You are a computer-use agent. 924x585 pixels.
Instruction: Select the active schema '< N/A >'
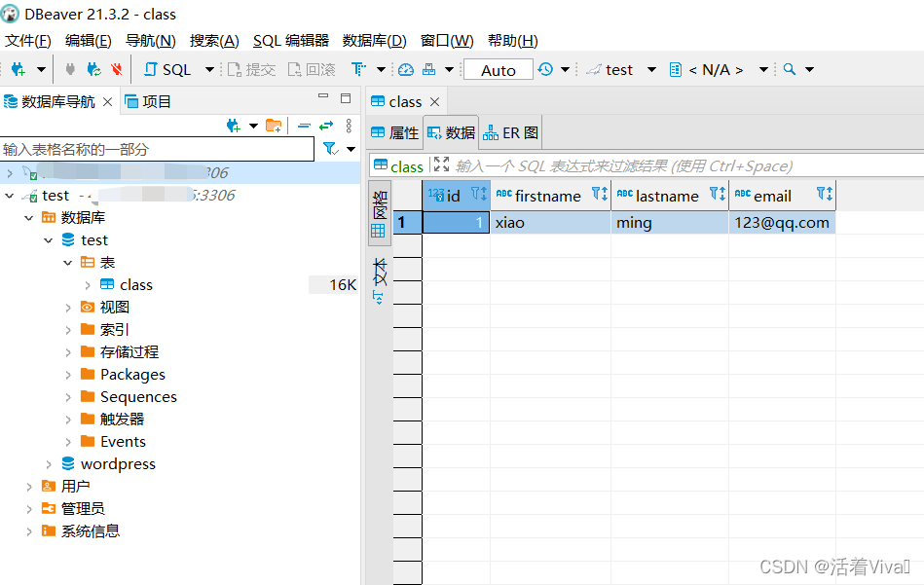707,69
